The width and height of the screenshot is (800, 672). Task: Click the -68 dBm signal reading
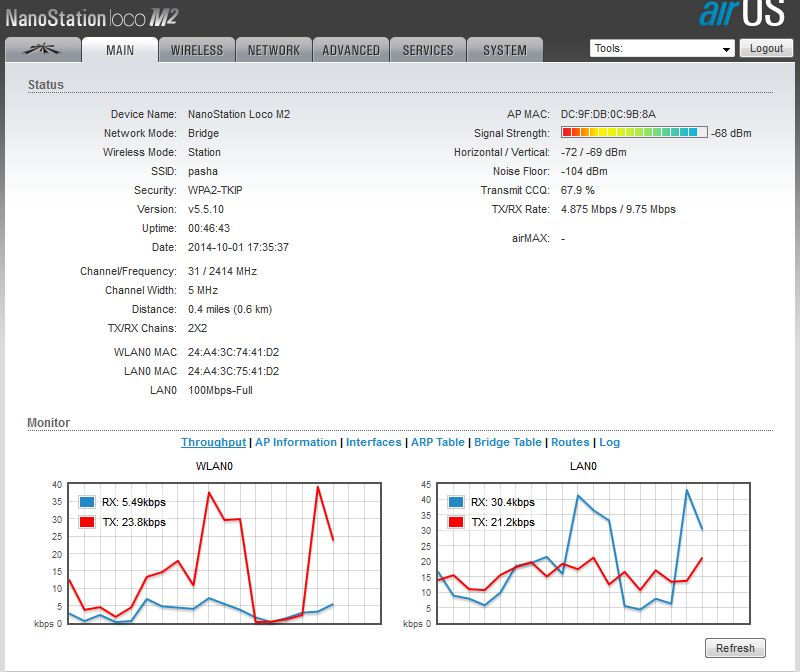pos(731,133)
